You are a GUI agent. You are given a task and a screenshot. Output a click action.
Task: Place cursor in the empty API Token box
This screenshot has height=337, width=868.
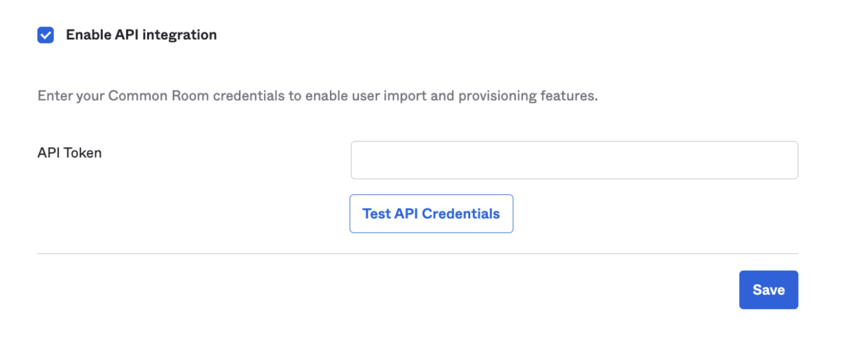574,160
